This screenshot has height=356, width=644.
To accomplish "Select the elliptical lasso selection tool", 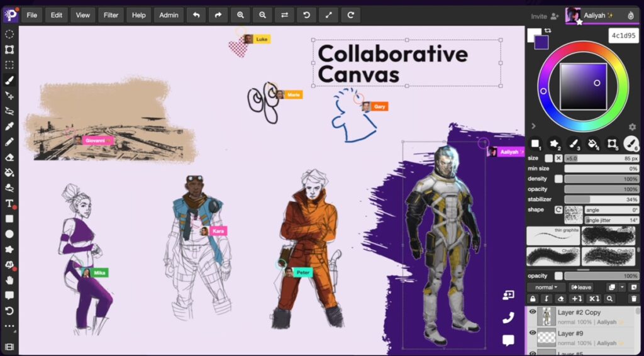I will 9,35.
